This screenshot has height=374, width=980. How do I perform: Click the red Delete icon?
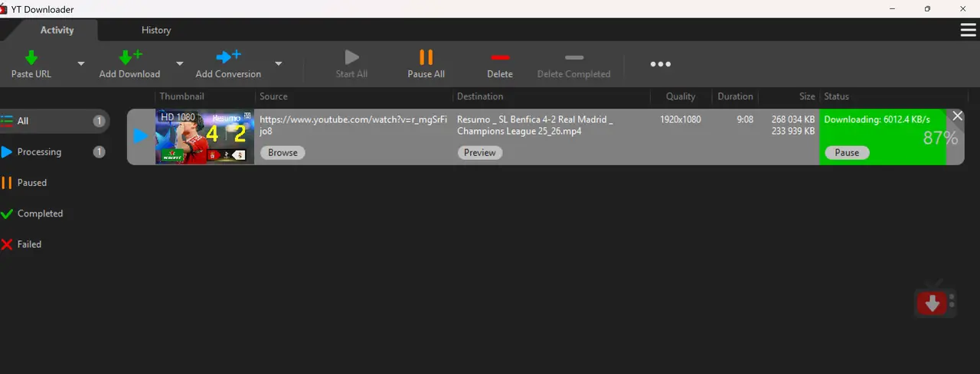(500, 57)
